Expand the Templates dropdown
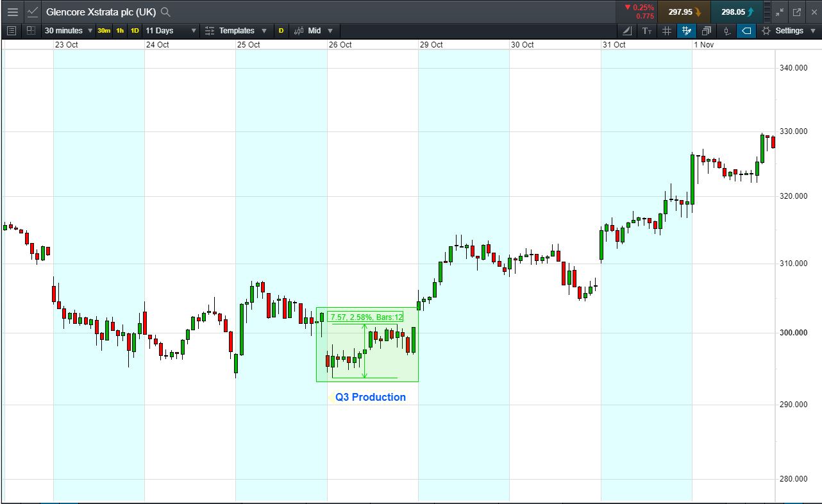Image resolution: width=822 pixels, height=504 pixels. point(236,31)
